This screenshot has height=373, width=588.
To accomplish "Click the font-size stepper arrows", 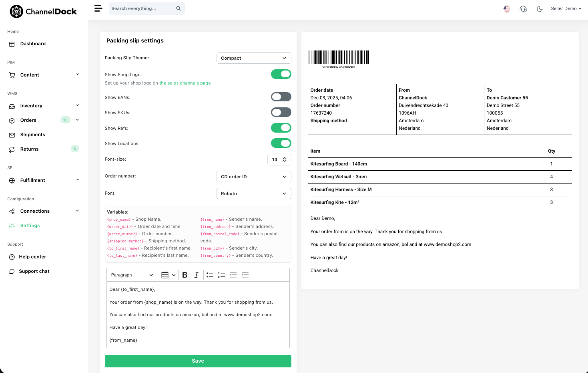I will [284, 159].
